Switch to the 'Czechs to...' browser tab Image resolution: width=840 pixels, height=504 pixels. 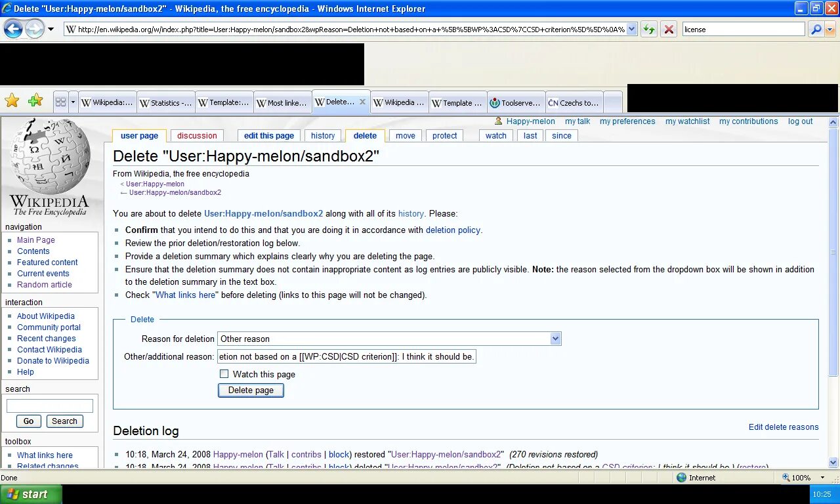574,102
